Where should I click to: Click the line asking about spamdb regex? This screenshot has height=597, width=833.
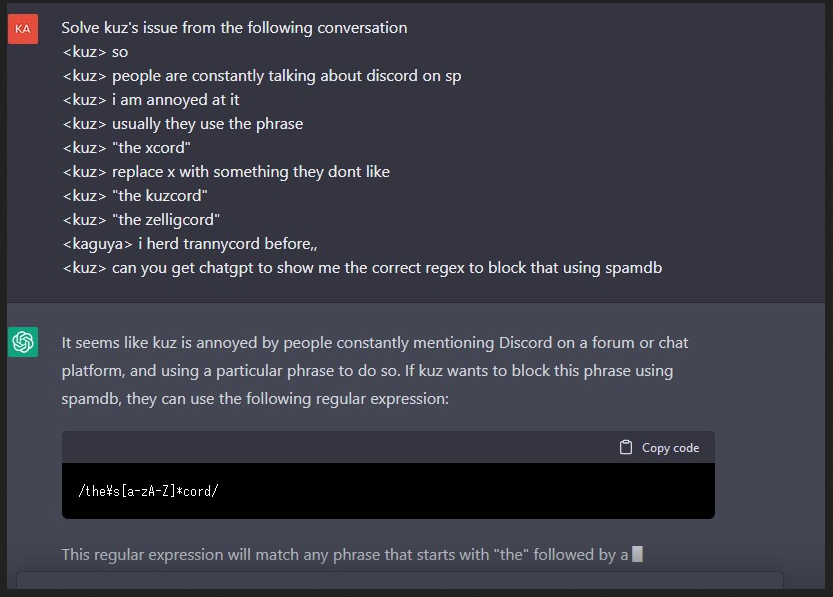361,268
